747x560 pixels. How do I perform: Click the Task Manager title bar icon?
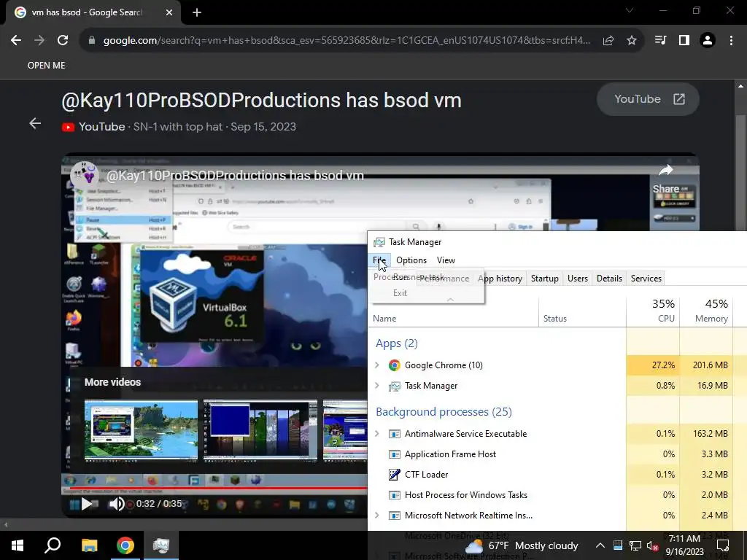(379, 242)
